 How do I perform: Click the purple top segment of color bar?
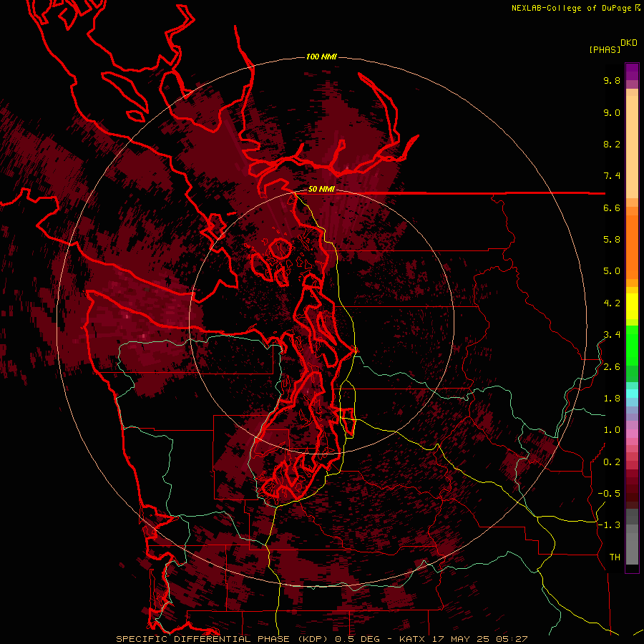coord(632,72)
